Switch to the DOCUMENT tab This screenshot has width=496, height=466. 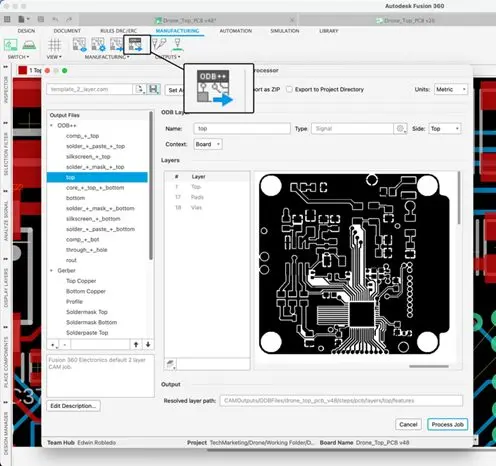pyautogui.click(x=67, y=31)
